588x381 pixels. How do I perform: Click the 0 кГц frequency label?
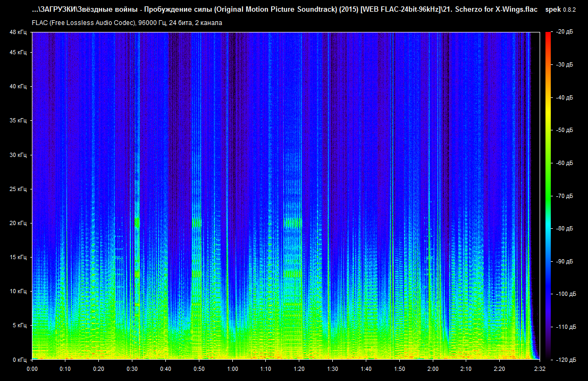(19, 360)
